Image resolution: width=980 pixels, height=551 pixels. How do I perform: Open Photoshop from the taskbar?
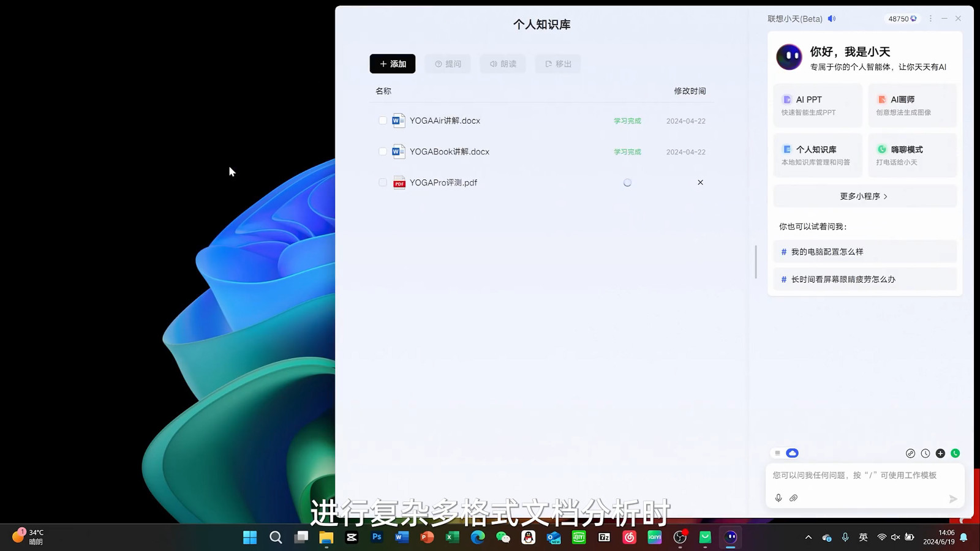377,538
